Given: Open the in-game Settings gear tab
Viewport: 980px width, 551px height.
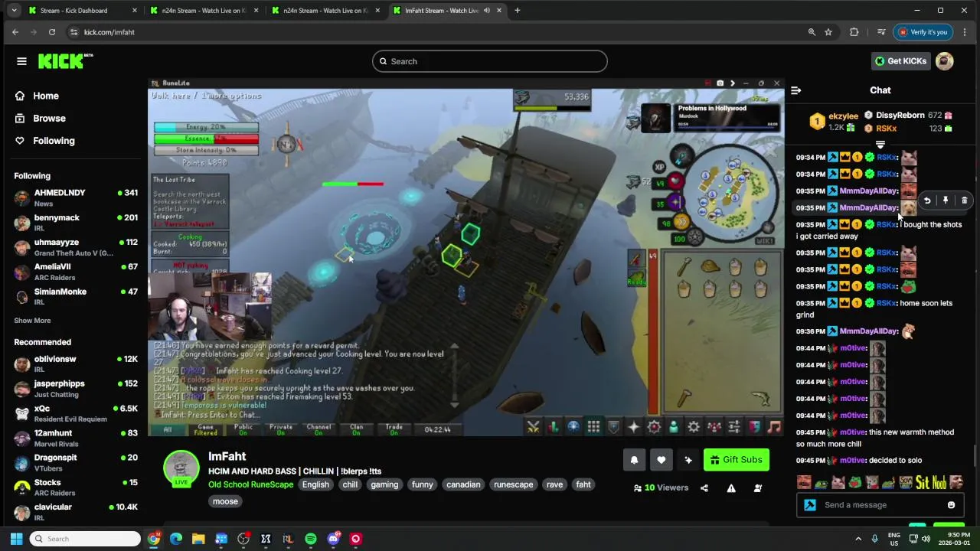Looking at the screenshot, I should tap(694, 427).
